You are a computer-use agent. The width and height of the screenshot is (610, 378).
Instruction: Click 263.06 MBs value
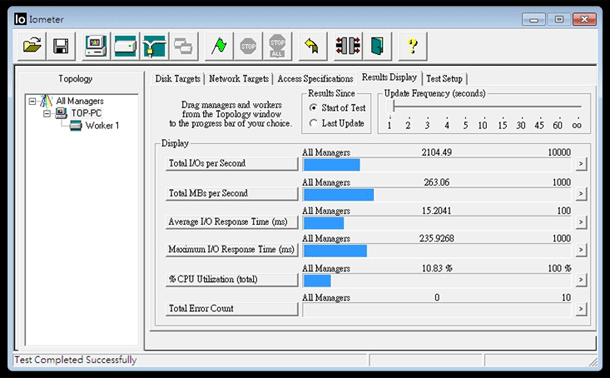click(437, 182)
